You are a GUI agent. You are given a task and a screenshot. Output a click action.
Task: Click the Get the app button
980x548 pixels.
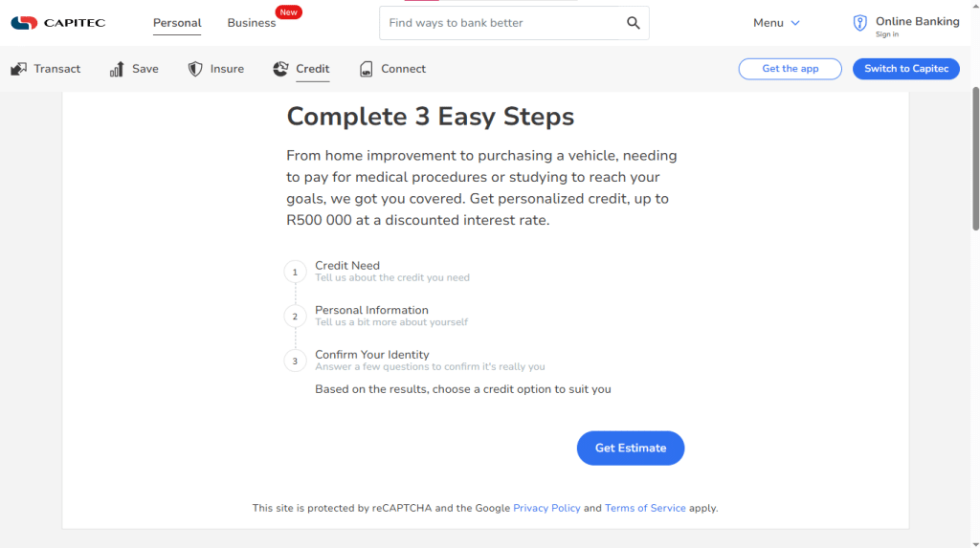click(x=790, y=69)
